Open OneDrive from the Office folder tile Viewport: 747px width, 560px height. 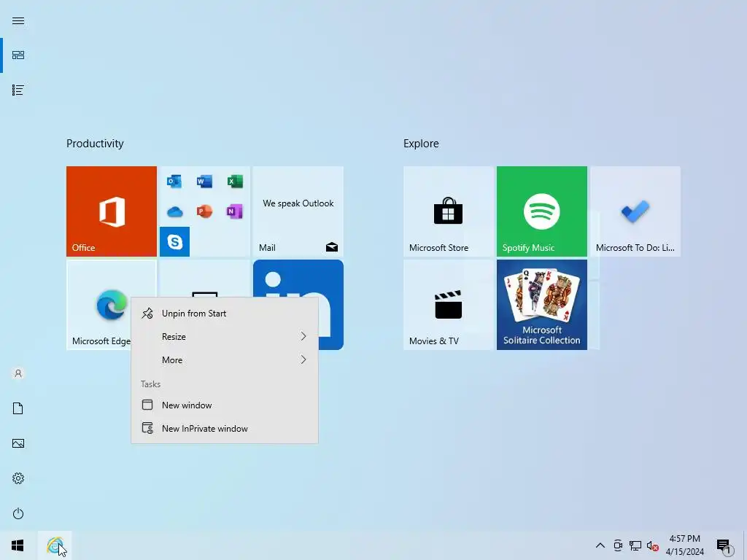click(x=175, y=211)
